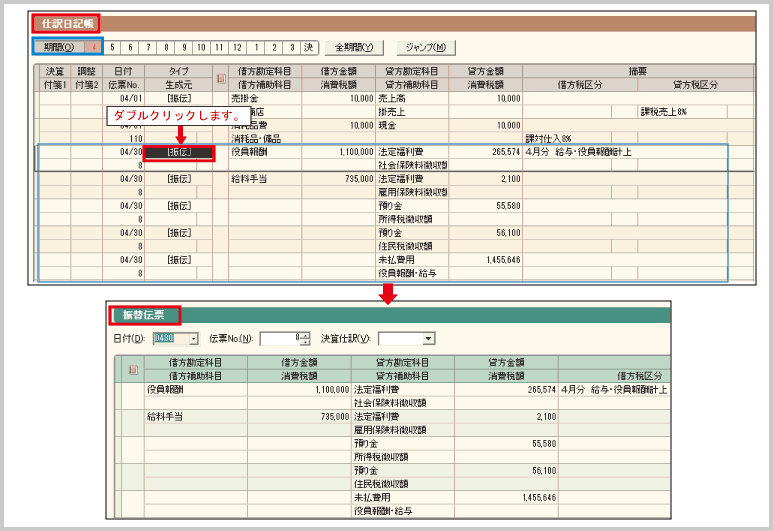Click the 伝票No. spinner arrows

[305, 339]
